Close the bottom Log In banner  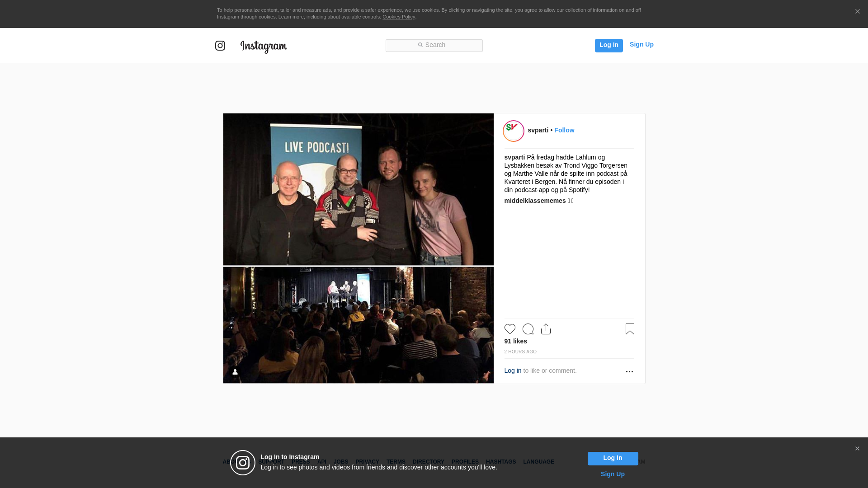(x=857, y=449)
